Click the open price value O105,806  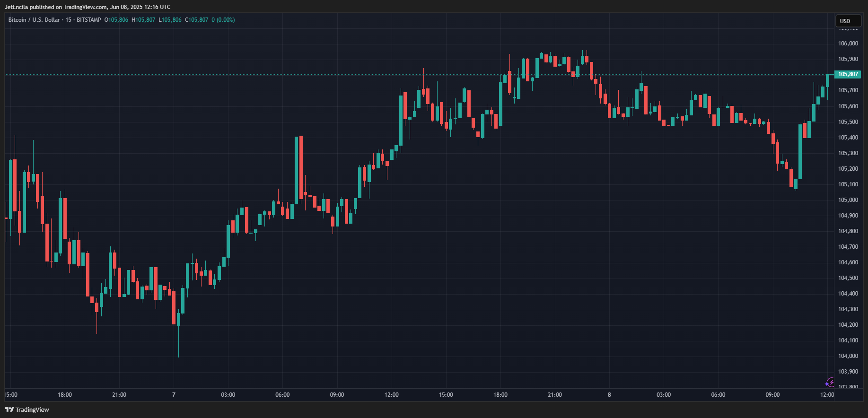[116, 20]
